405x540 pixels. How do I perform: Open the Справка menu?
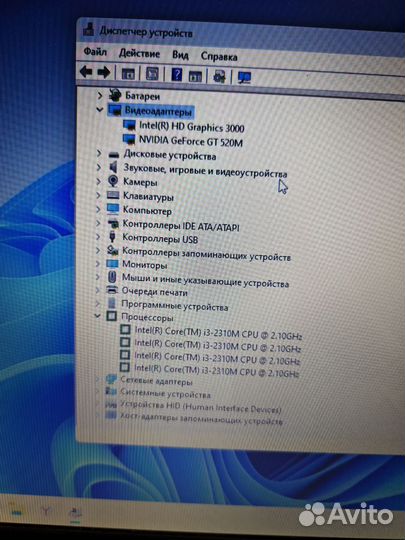[219, 56]
